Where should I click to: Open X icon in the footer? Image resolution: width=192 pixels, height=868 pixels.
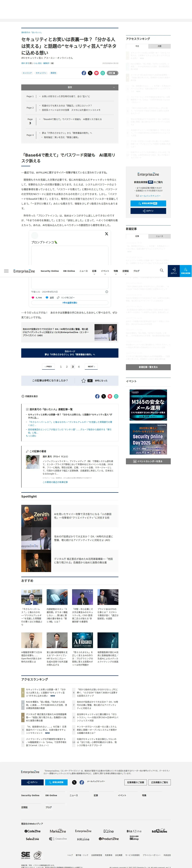[74, 782]
